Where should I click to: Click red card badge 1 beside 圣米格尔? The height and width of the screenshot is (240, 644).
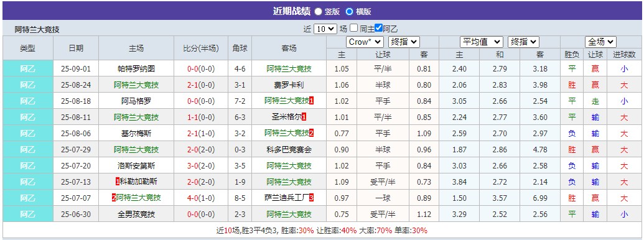coord(304,118)
